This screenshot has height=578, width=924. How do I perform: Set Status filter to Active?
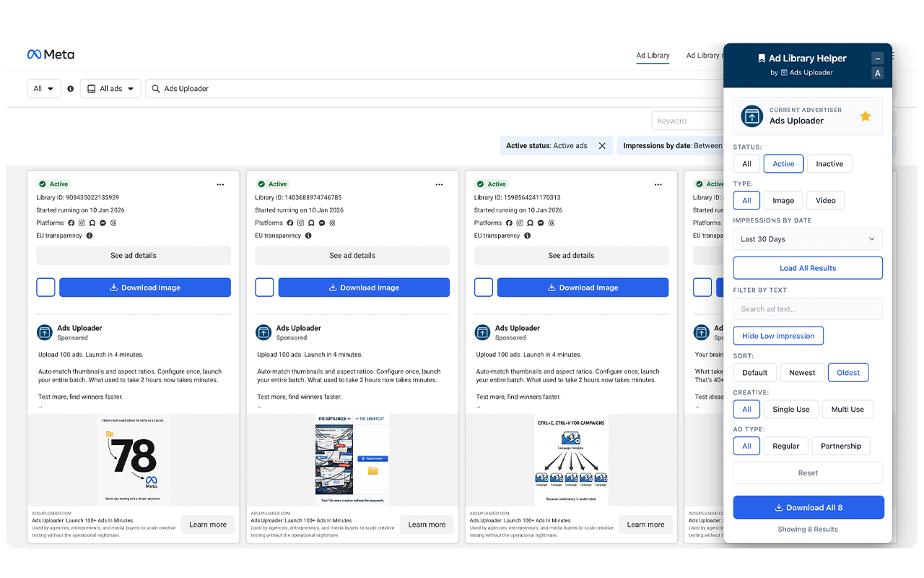click(784, 164)
